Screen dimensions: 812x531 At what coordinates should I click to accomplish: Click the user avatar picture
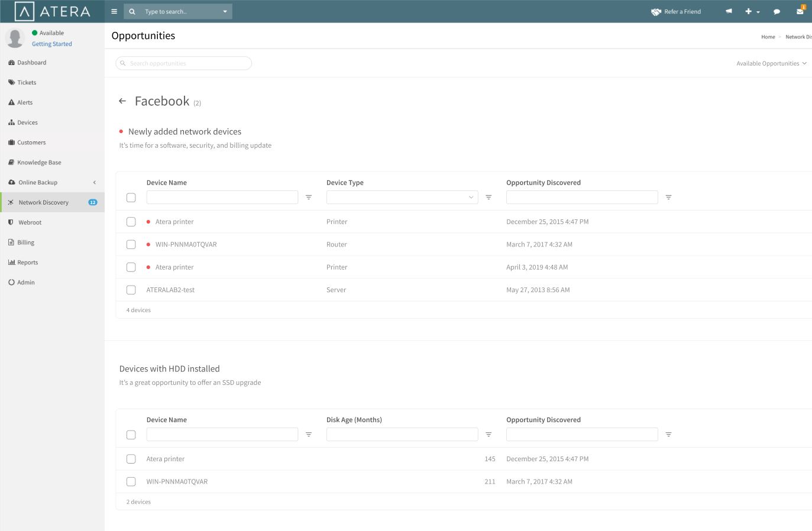pos(15,38)
